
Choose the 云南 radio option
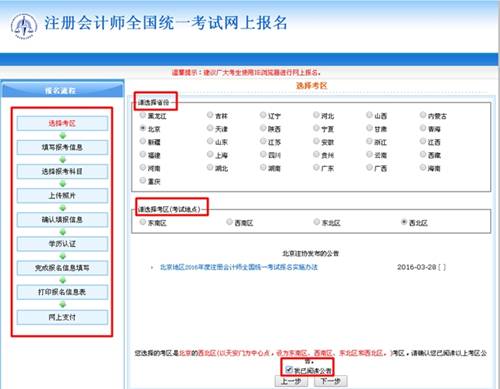pos(369,154)
